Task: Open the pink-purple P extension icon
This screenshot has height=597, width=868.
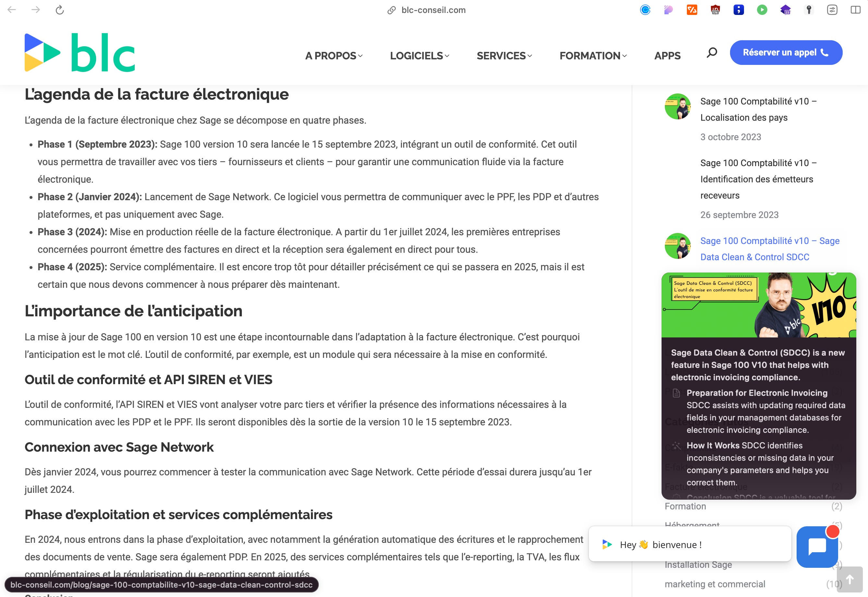Action: [669, 10]
